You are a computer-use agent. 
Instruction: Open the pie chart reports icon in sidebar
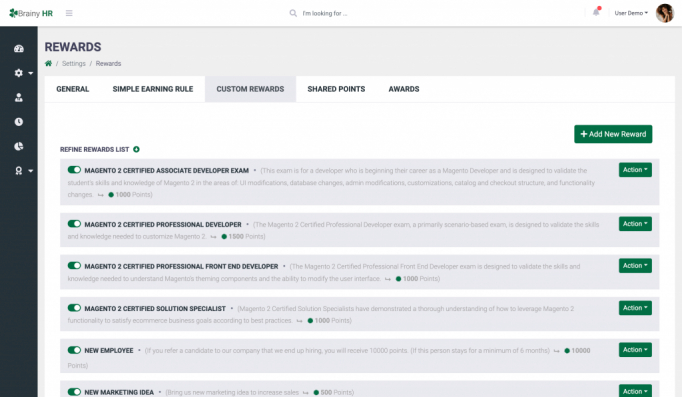[x=19, y=146]
